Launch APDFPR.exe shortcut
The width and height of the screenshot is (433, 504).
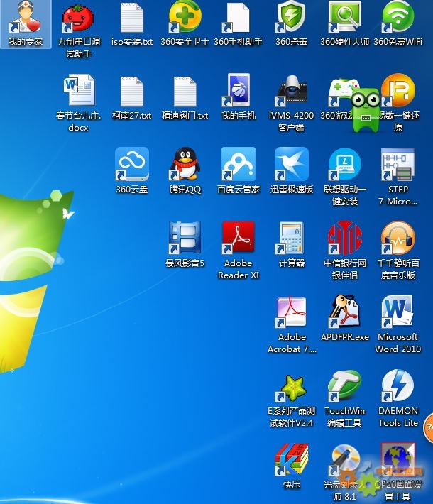[344, 311]
